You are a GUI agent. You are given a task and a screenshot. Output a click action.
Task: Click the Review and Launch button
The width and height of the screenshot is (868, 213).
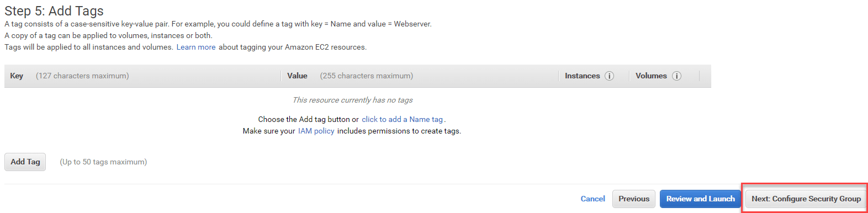pos(700,199)
